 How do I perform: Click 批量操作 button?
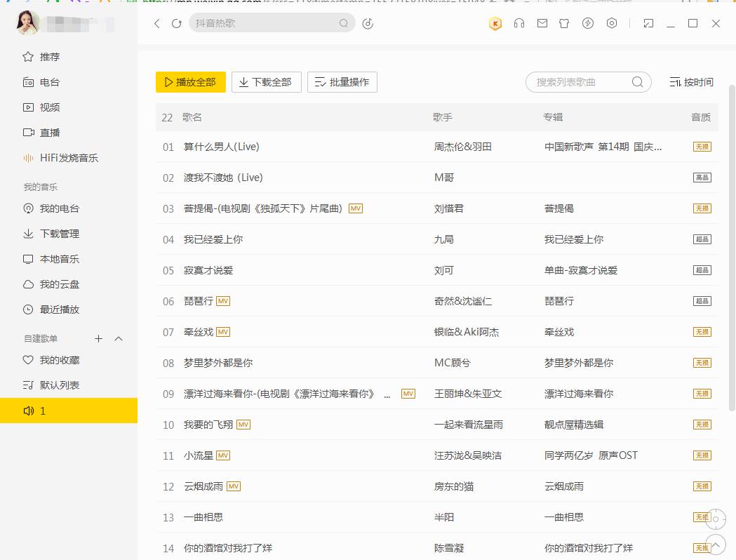click(342, 82)
